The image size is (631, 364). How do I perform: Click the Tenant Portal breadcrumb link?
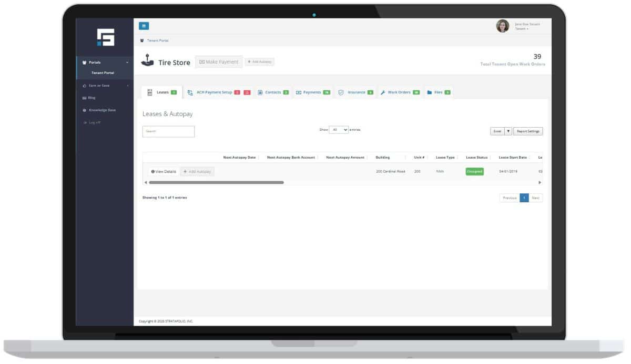[x=158, y=40]
